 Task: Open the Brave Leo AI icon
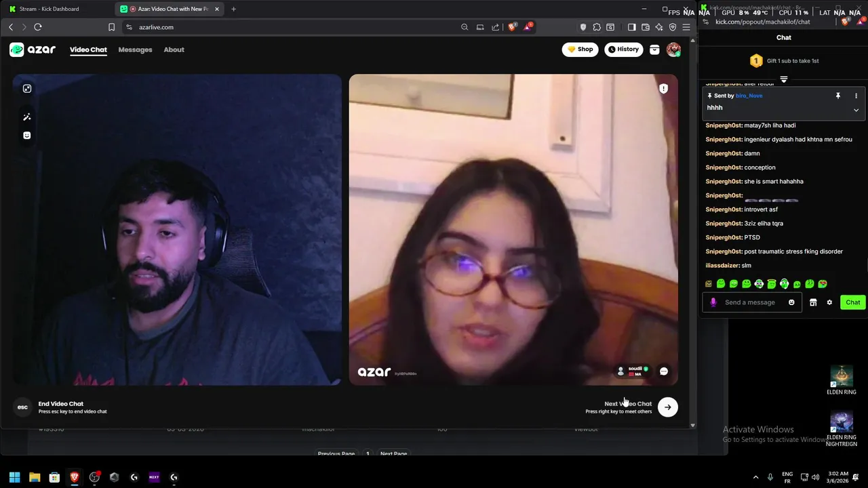(659, 27)
